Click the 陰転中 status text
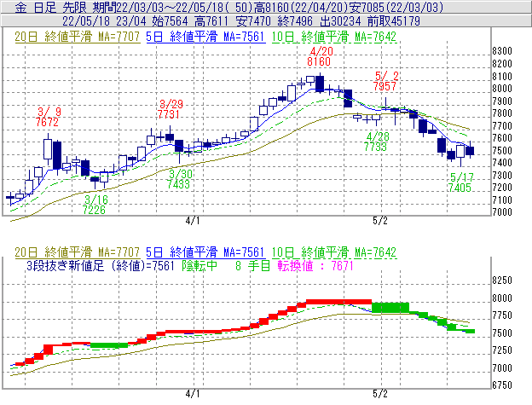The image size is (532, 405). pos(199,265)
